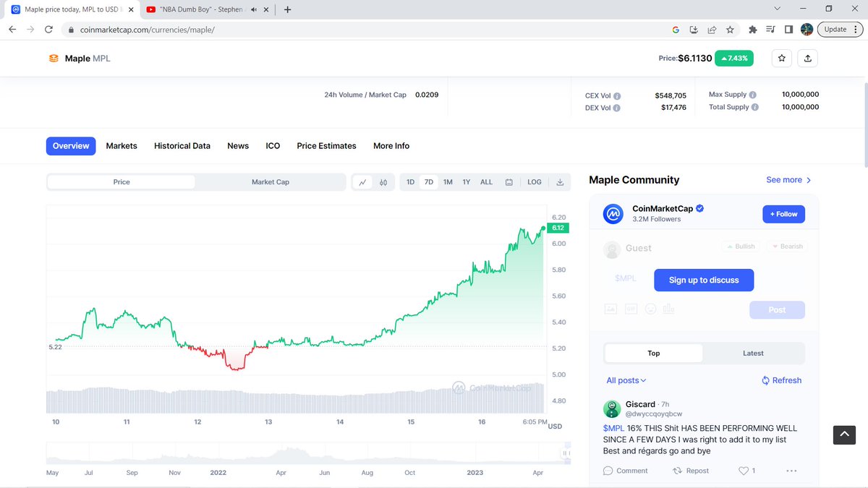
Task: Open Chrome profile avatar
Action: tap(807, 30)
